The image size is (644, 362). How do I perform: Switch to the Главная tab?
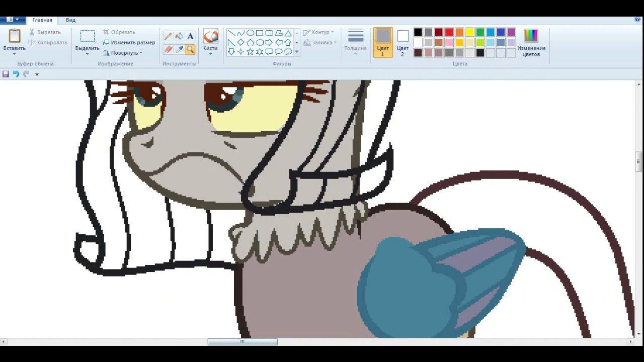(42, 20)
